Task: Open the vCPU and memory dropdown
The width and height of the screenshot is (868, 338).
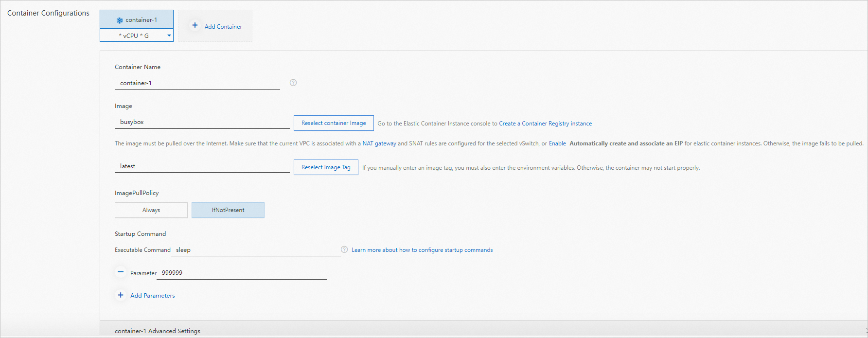Action: pos(169,36)
